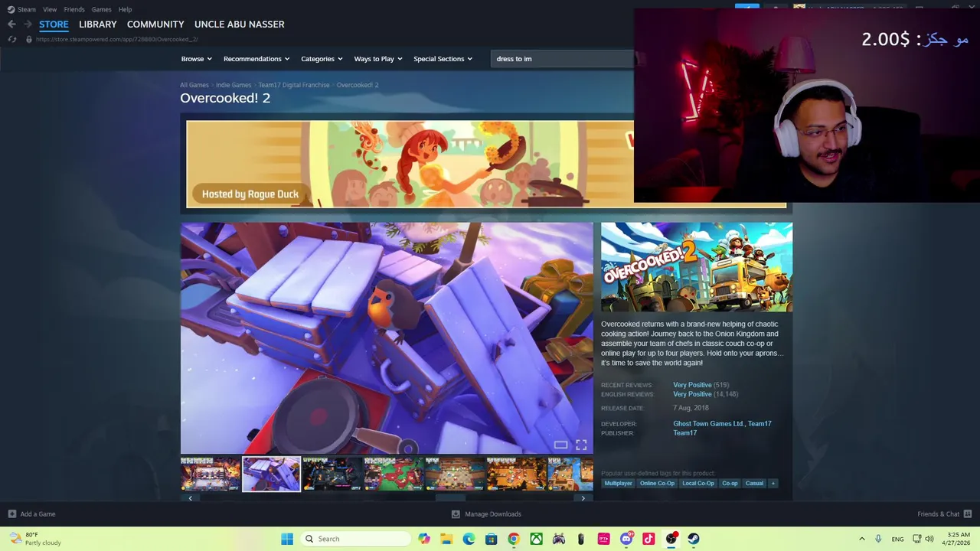Click the Casual tag
The height and width of the screenshot is (551, 980).
tap(754, 483)
